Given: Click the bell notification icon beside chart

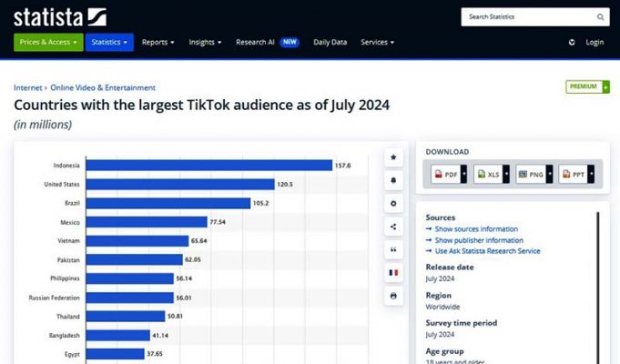Looking at the screenshot, I should (x=393, y=181).
